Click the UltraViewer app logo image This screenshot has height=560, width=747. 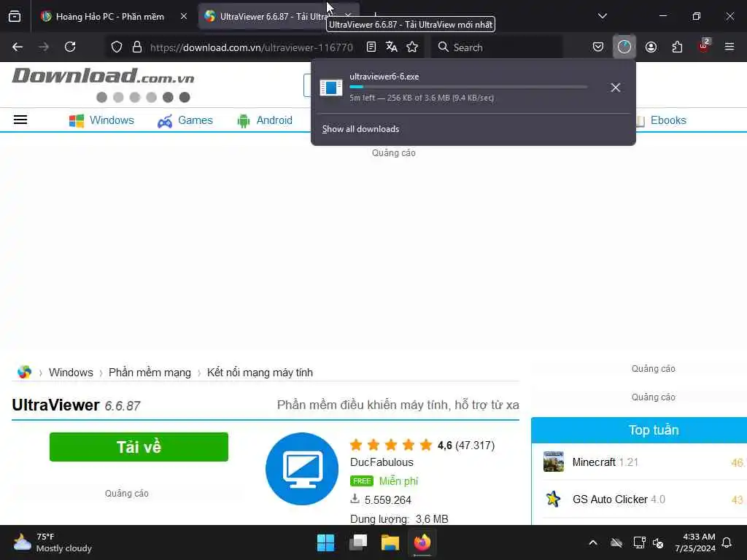coord(302,469)
